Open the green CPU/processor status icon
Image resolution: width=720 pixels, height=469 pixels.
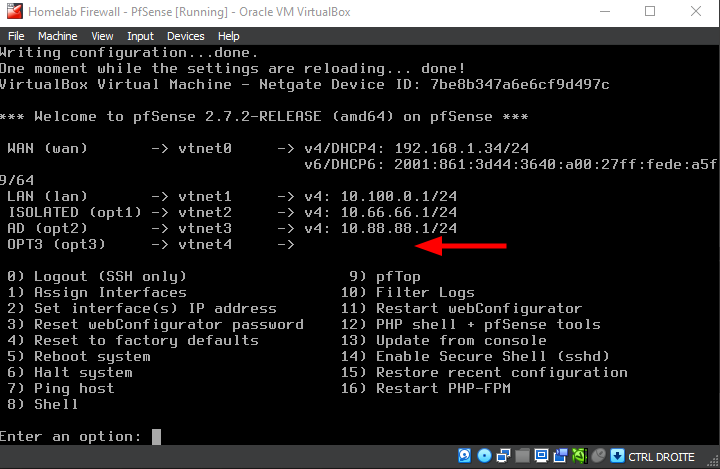tap(579, 456)
